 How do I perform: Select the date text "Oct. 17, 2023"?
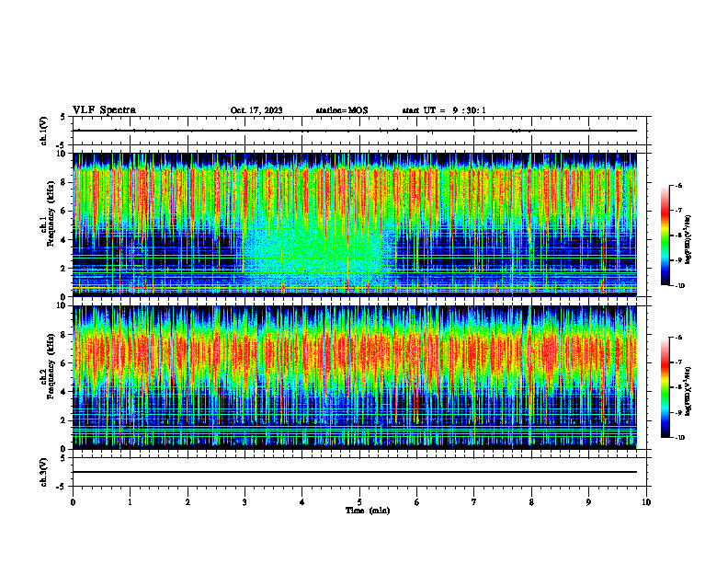tap(256, 110)
